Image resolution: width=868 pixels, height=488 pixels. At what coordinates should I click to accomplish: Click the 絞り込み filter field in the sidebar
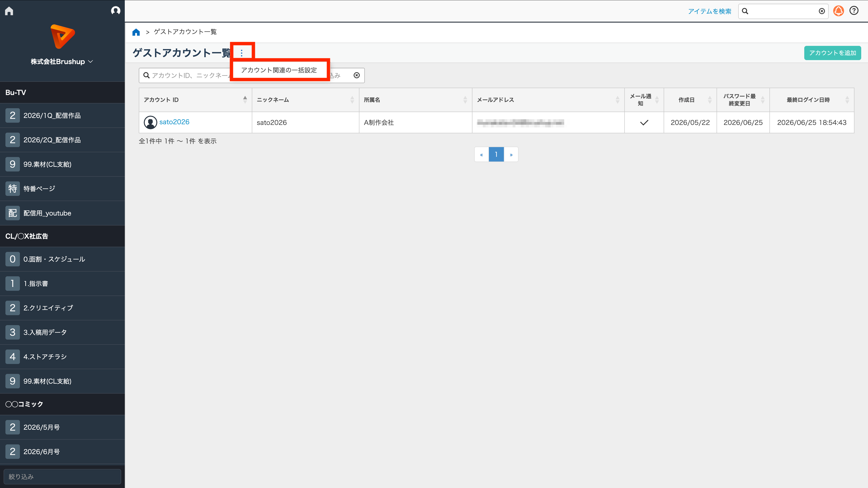[62, 476]
